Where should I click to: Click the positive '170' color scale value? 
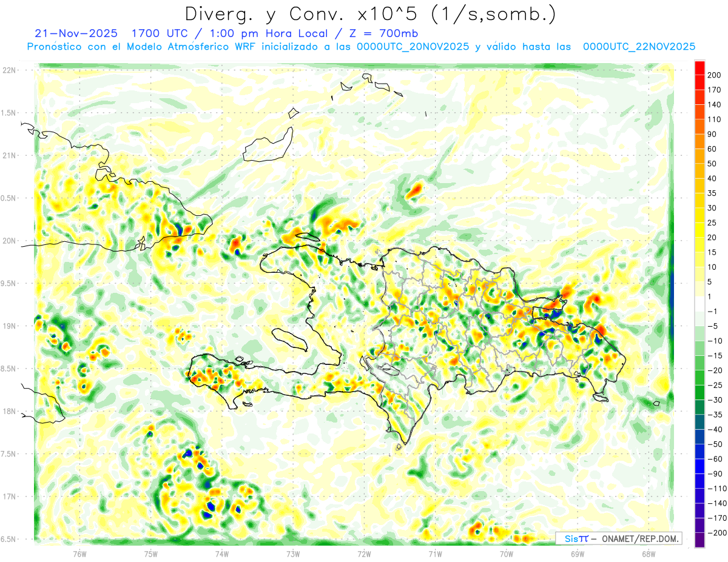(x=715, y=90)
